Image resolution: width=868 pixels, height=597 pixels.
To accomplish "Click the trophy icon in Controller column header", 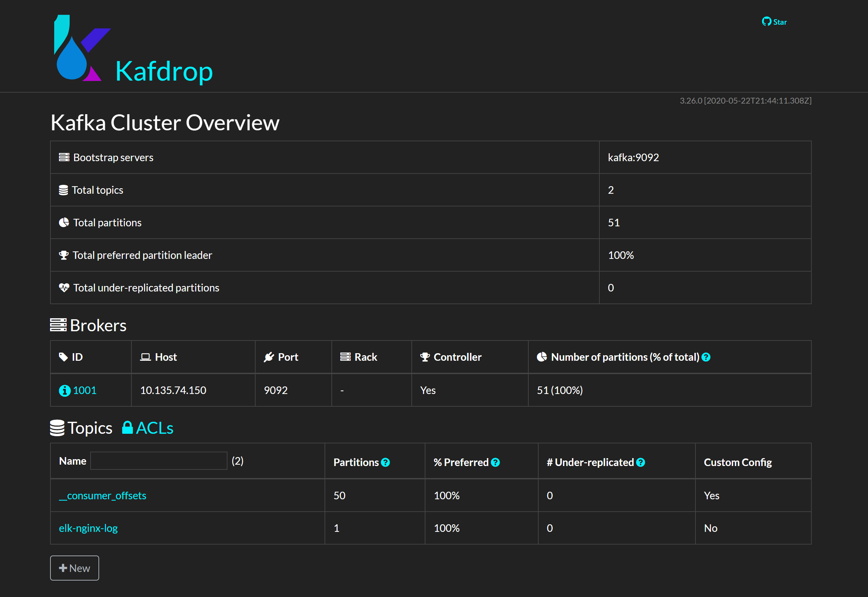I will click(425, 357).
